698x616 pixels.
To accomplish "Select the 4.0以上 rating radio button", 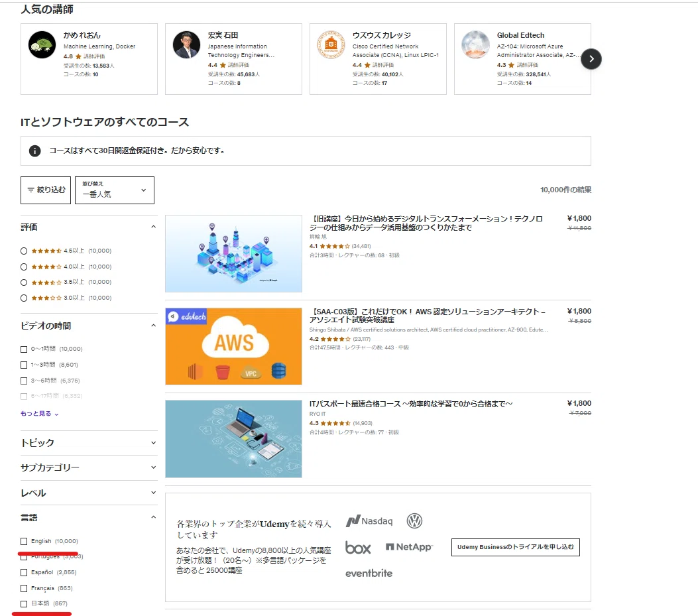I will pos(24,267).
